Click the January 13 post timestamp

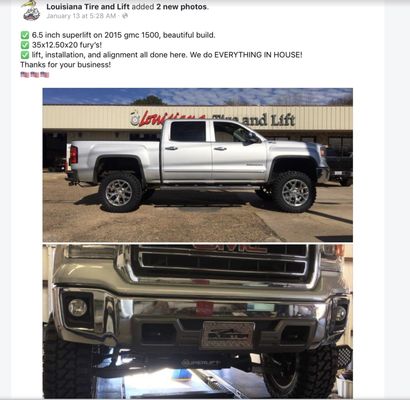point(81,16)
